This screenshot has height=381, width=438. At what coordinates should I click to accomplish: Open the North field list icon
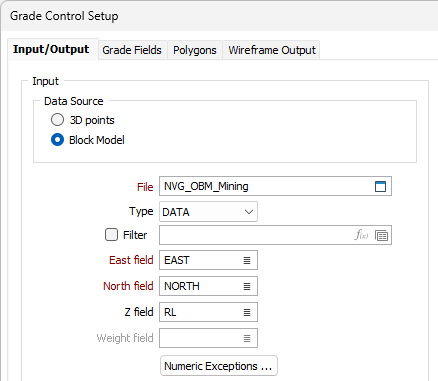pos(247,286)
